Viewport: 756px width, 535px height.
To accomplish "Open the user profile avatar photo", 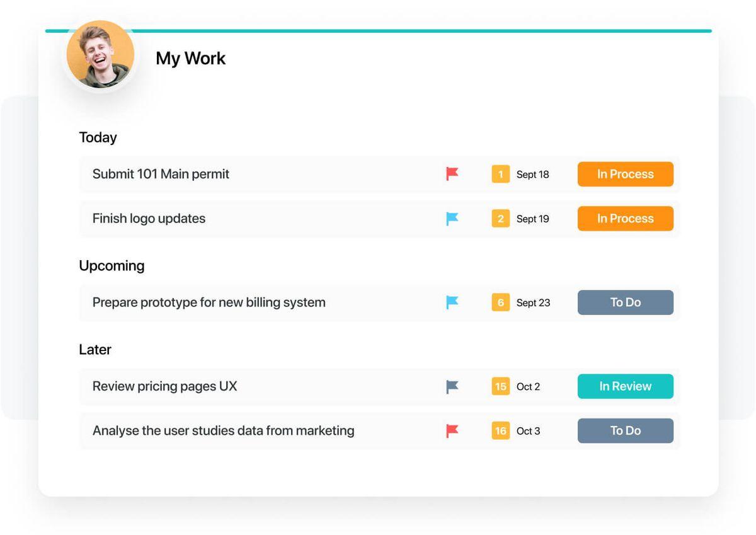I will pos(101,54).
